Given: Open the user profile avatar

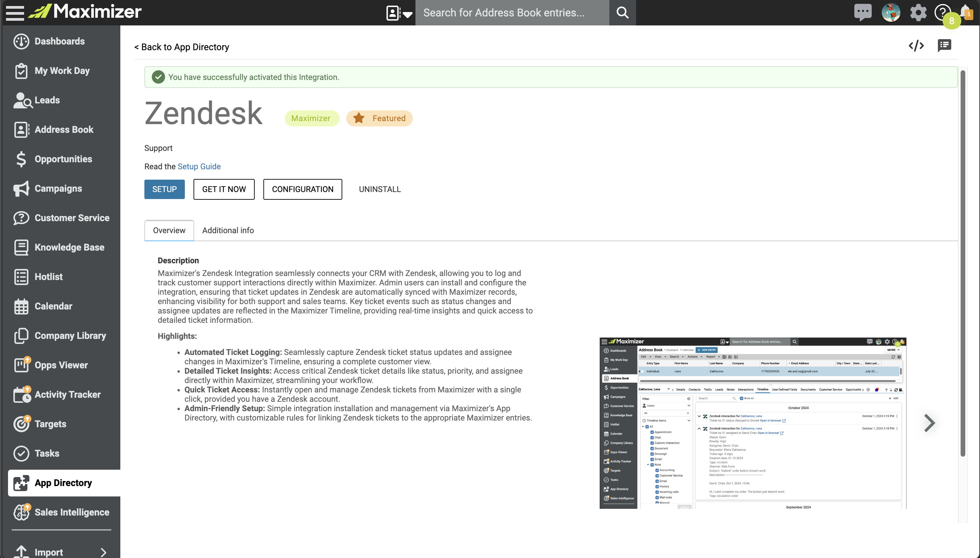Looking at the screenshot, I should tap(891, 13).
